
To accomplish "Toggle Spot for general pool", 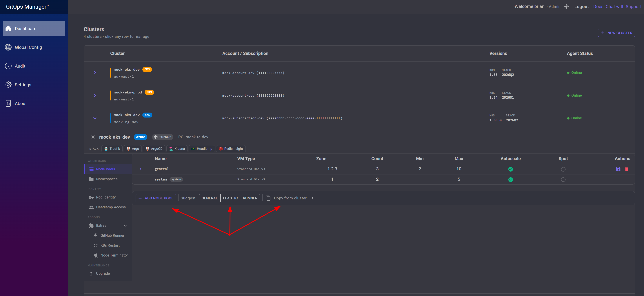I will 563,169.
